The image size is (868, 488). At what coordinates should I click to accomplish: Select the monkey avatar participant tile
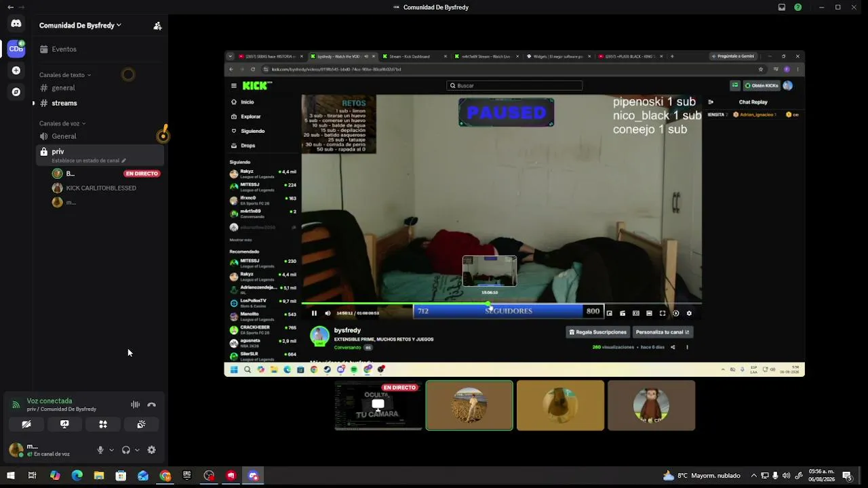(x=651, y=405)
